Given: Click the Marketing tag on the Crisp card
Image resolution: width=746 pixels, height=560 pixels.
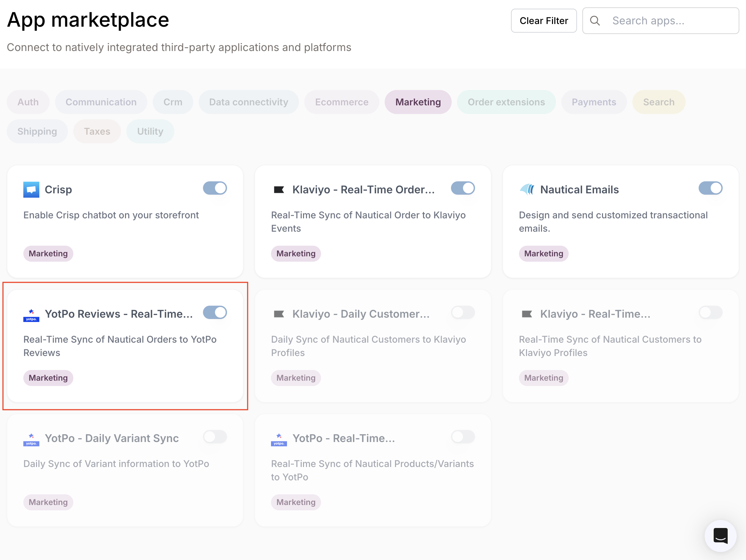Looking at the screenshot, I should point(48,253).
